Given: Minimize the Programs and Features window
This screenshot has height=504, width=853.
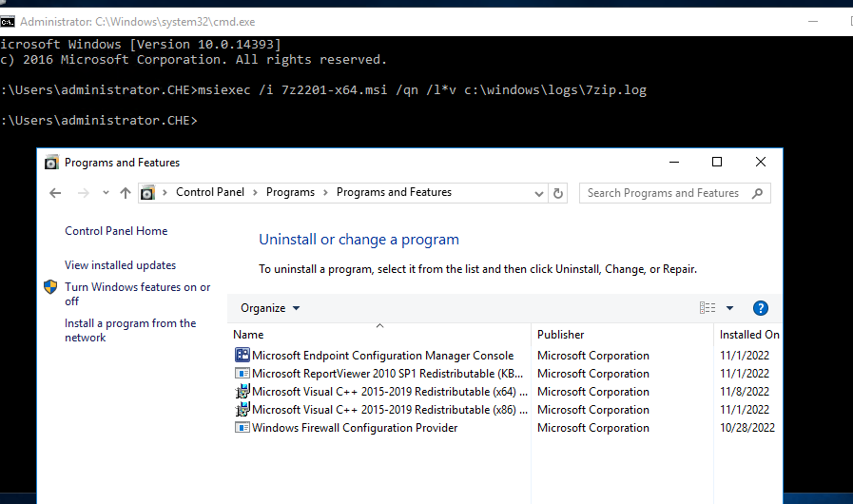Looking at the screenshot, I should tap(674, 163).
